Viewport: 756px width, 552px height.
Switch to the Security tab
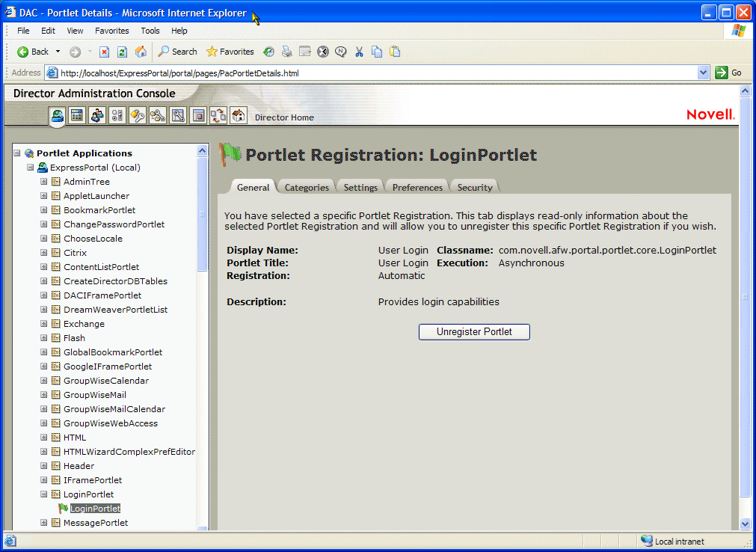point(475,187)
